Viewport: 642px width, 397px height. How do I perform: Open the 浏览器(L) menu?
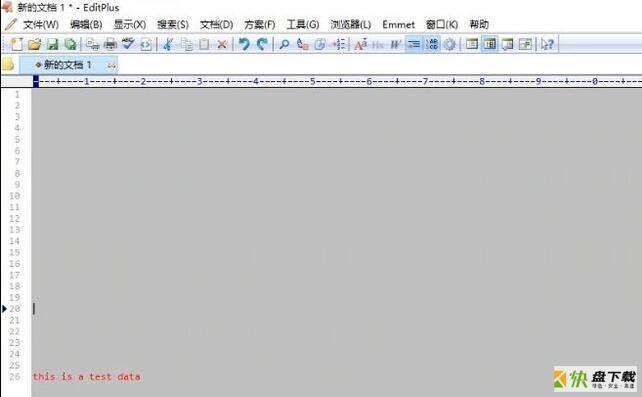pyautogui.click(x=350, y=25)
